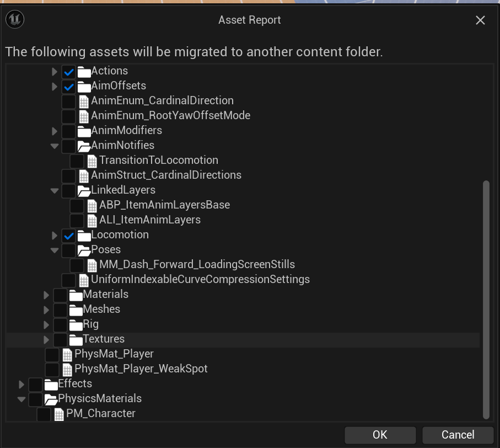The height and width of the screenshot is (448, 500).
Task: Expand the Effects folder arrow
Action: point(21,385)
